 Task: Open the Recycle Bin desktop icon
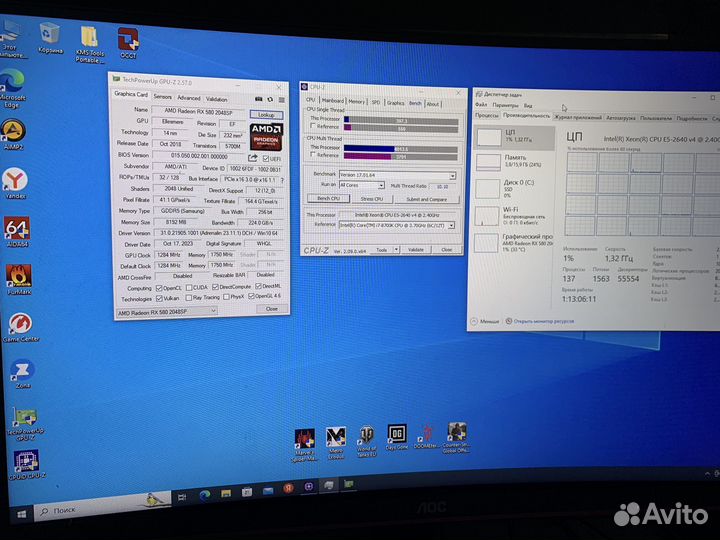click(50, 38)
